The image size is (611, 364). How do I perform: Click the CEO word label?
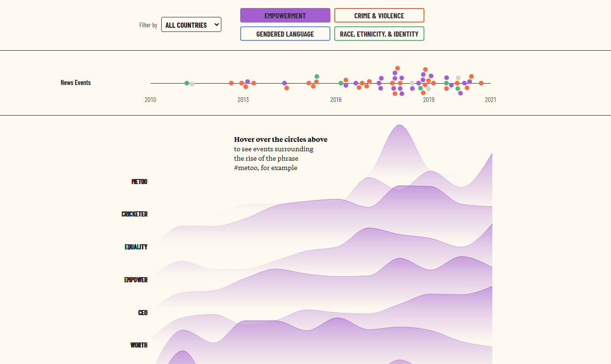click(143, 313)
